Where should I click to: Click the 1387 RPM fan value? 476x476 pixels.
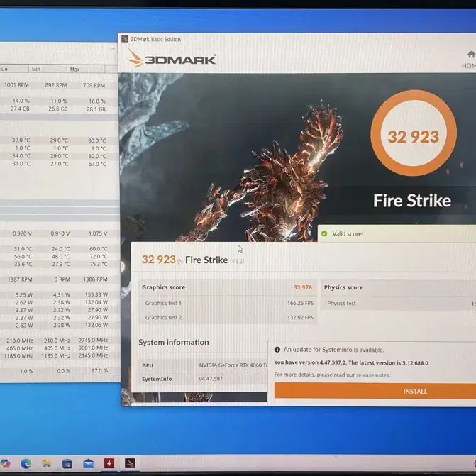point(20,279)
